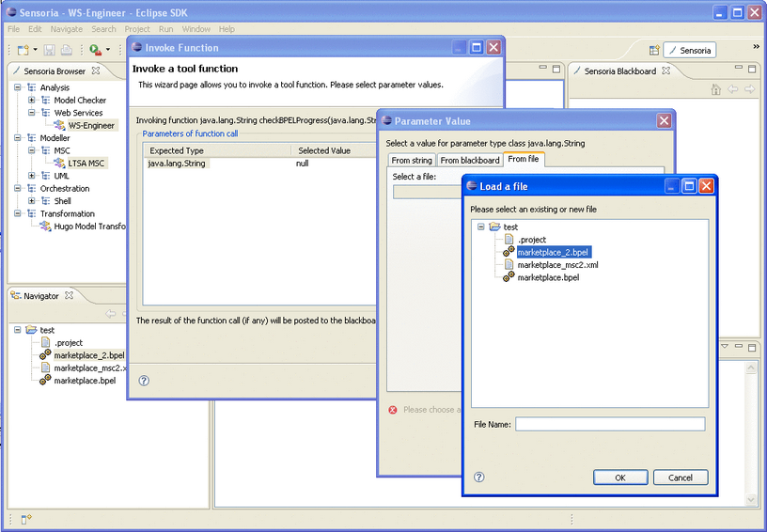Click the status bar fast view icon
The width and height of the screenshot is (767, 532).
(26, 519)
